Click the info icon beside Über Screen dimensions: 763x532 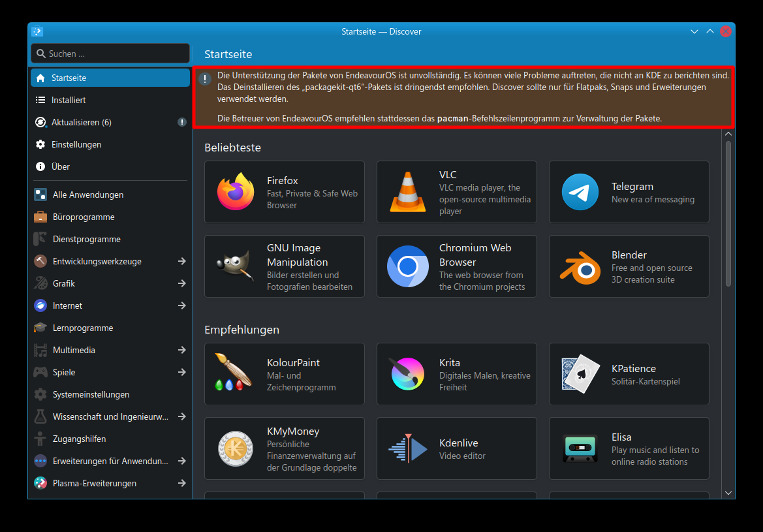coord(40,166)
